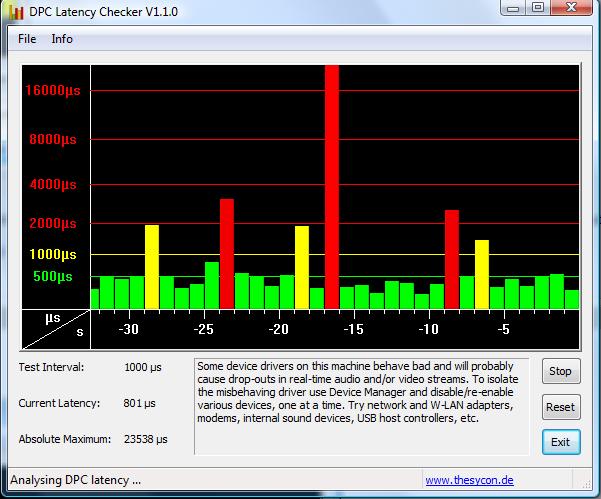Click the DPC Latency Checker title bar icon
Screen dimensions: 601x499
pos(16,11)
